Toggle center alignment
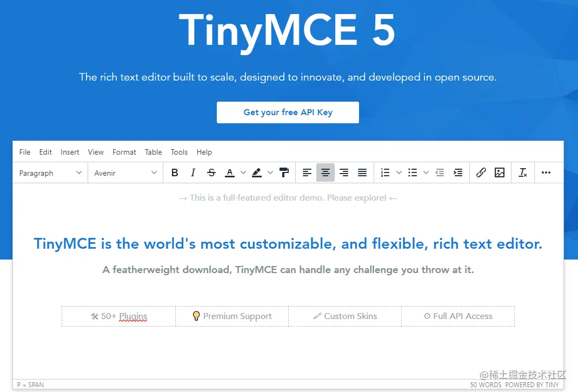 pos(325,172)
